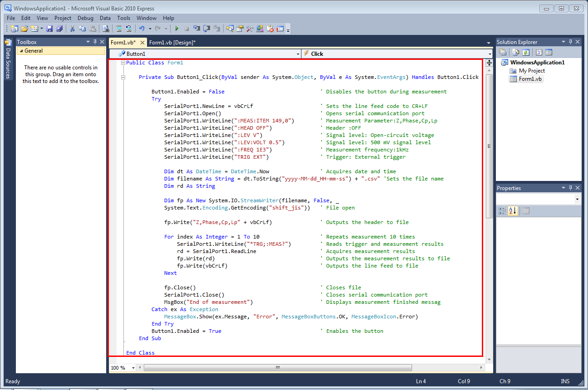The width and height of the screenshot is (588, 390).
Task: Click the horizontal scrollbar of code editor
Action: tap(278, 368)
